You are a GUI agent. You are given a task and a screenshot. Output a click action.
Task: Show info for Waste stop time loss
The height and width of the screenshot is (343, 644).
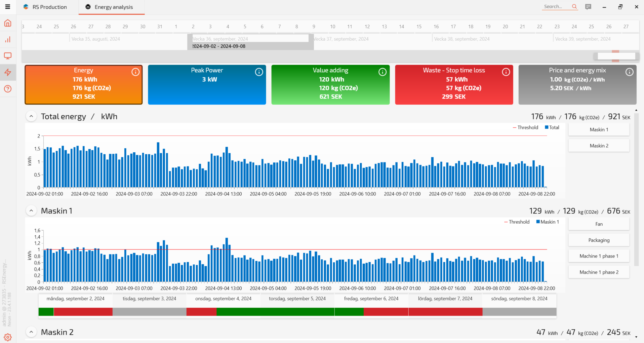[506, 72]
